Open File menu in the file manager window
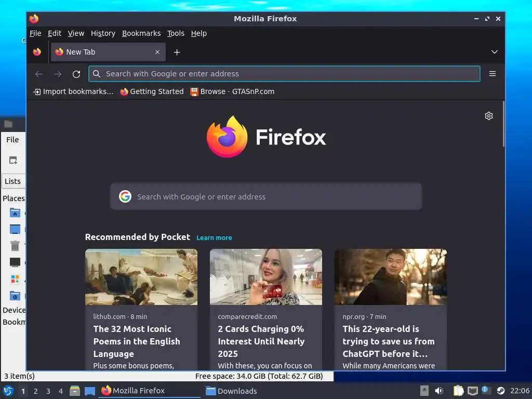 (x=12, y=139)
